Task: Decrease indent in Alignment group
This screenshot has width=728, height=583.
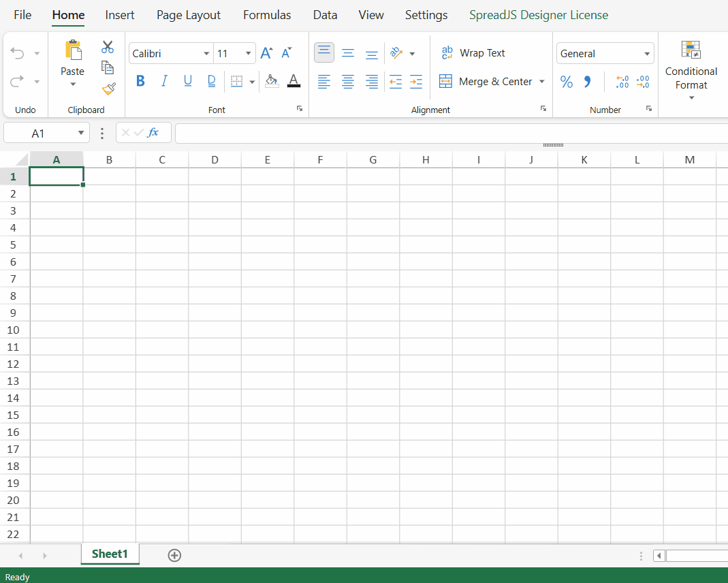Action: (x=396, y=82)
